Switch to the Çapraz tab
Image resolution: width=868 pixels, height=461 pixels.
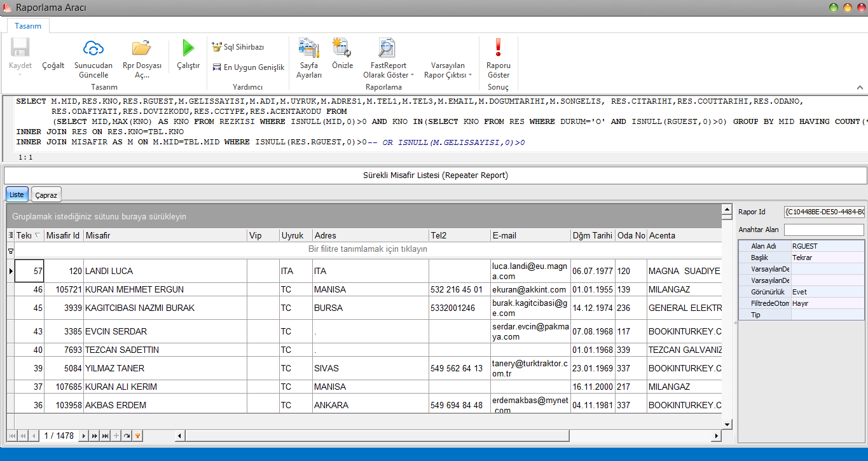point(46,195)
